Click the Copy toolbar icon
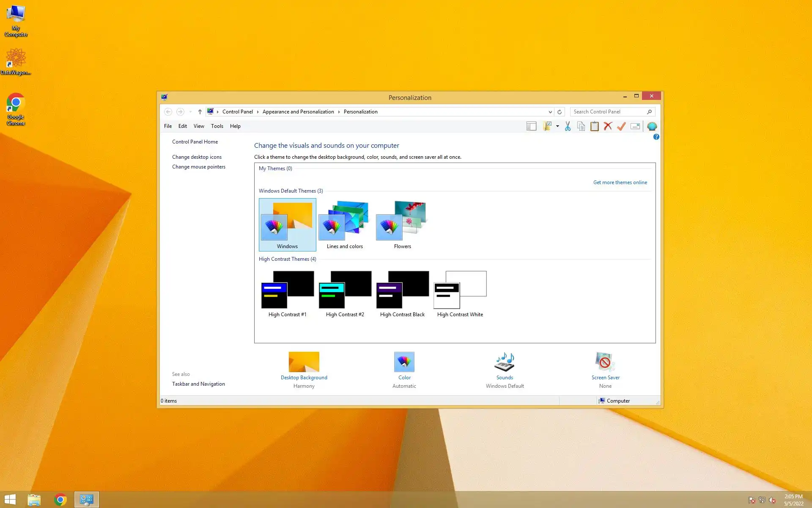This screenshot has width=812, height=508. [581, 126]
